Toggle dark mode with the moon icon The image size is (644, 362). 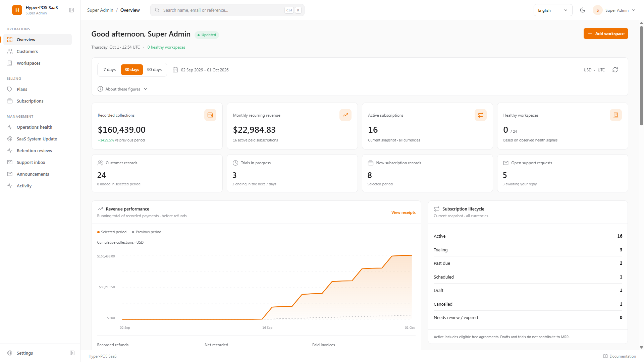coord(583,10)
